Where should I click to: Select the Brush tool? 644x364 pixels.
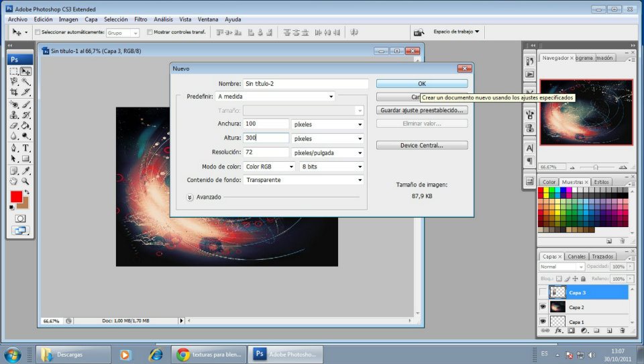coord(25,105)
